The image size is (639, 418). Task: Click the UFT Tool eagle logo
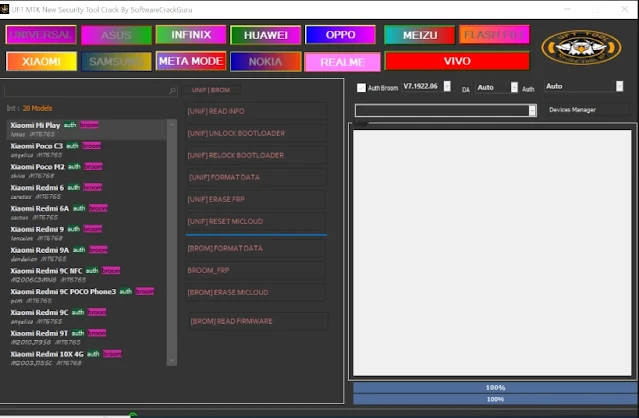pos(581,47)
